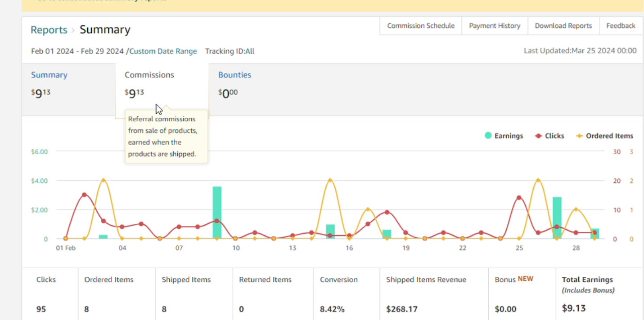
Task: Click the tall earnings bar on Feb 09
Action: click(217, 212)
